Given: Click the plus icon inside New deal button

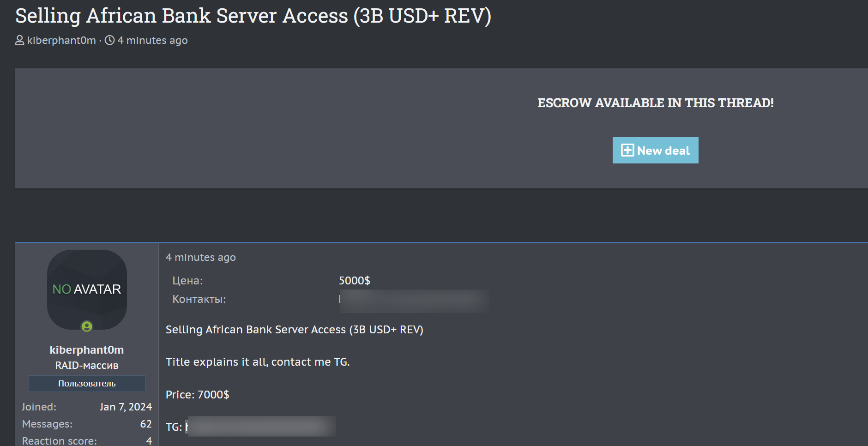Looking at the screenshot, I should 627,150.
